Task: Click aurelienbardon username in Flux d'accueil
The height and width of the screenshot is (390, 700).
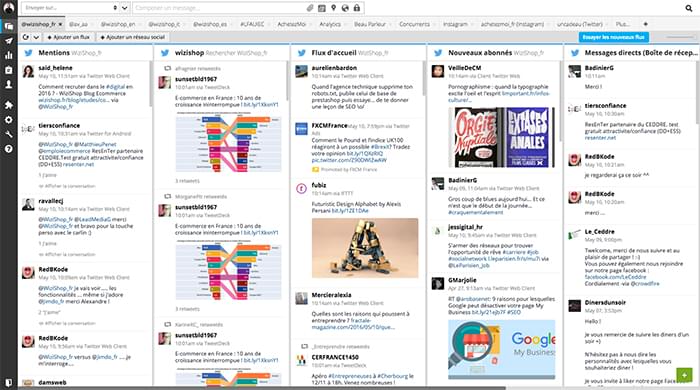Action: 334,68
